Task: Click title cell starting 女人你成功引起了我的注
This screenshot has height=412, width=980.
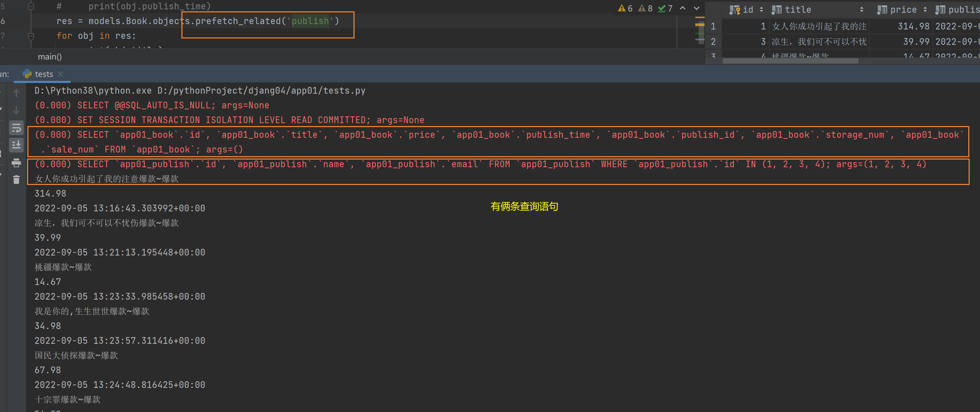Action: point(819,26)
